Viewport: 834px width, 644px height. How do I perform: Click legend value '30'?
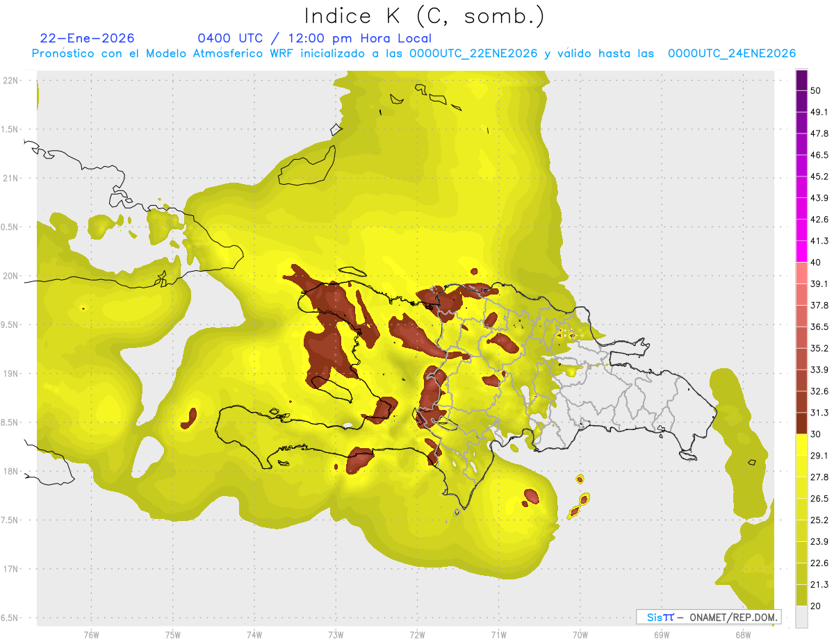[816, 434]
